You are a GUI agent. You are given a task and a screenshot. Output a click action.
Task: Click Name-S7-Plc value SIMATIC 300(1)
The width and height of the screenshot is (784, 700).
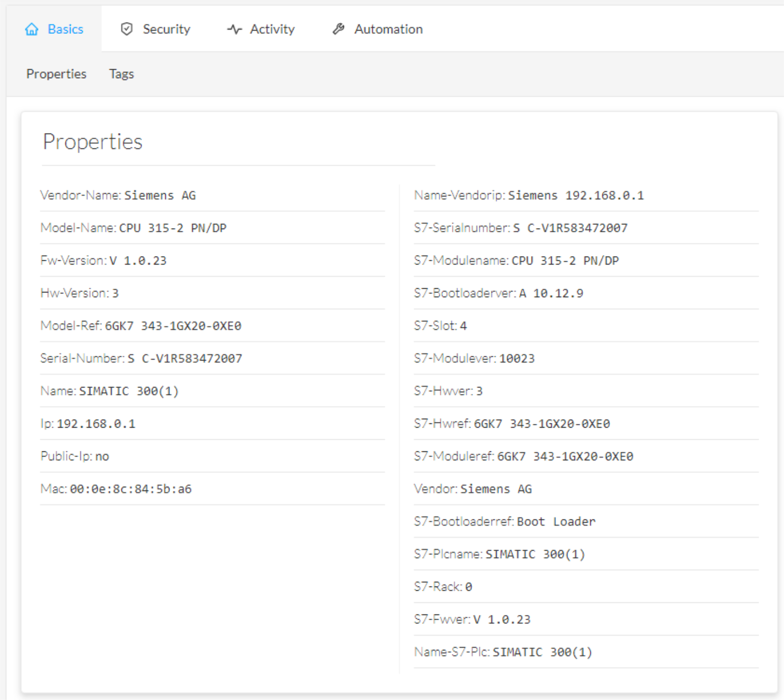[542, 652]
